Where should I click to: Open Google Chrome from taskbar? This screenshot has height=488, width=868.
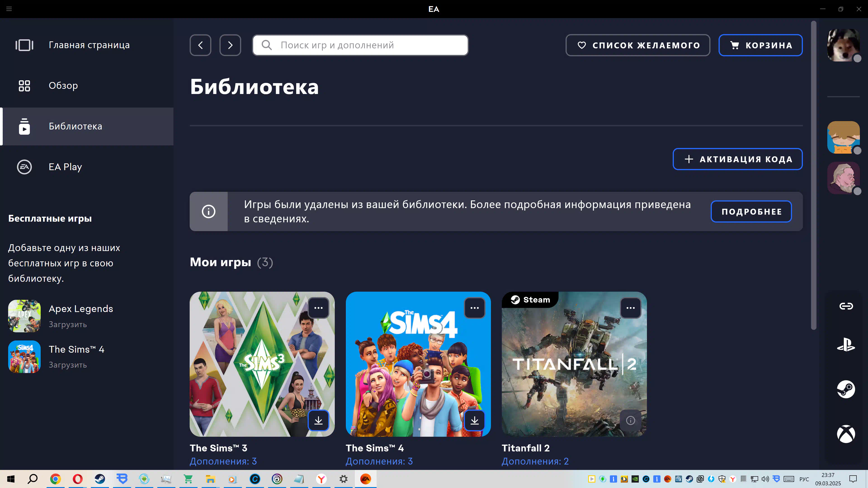(x=55, y=479)
